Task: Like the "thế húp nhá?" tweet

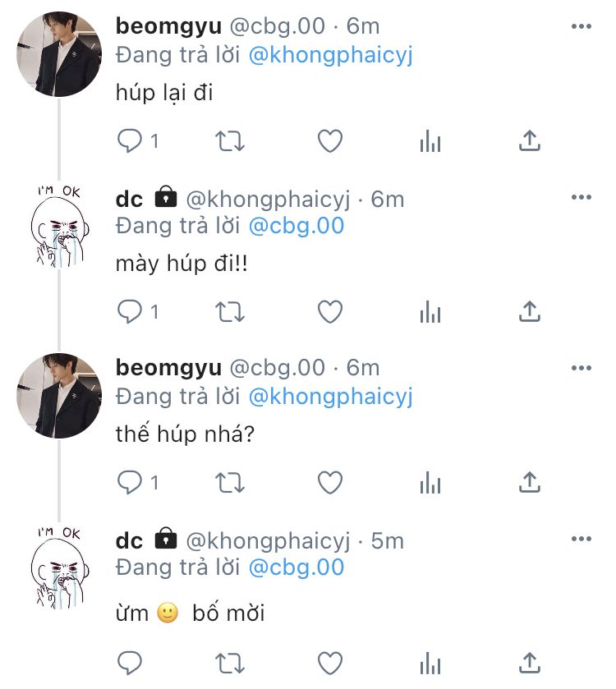Action: [x=330, y=483]
